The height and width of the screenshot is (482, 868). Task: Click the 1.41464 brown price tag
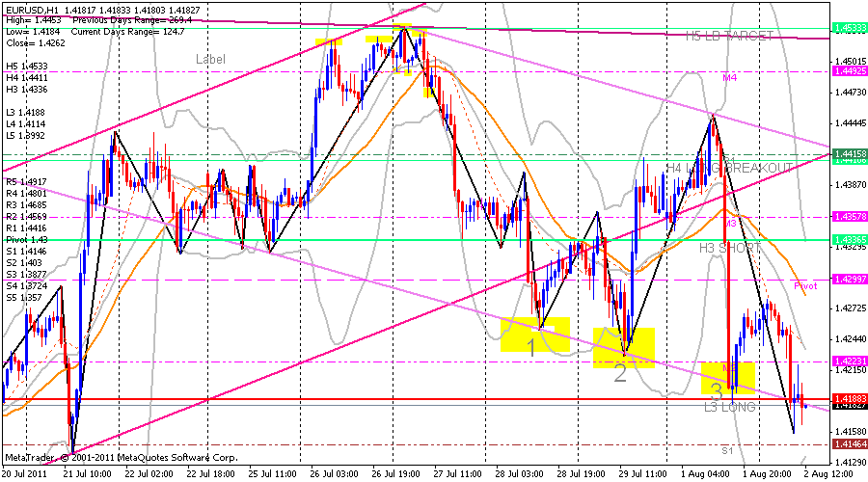(847, 442)
